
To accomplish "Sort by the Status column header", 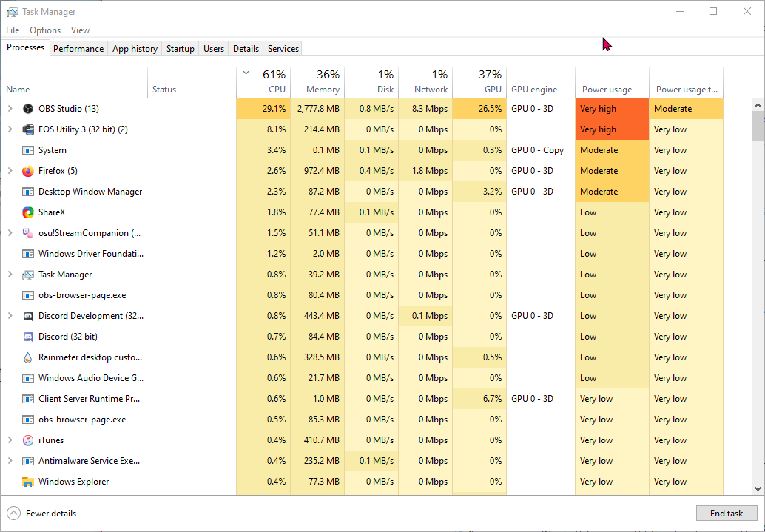I will coord(192,82).
